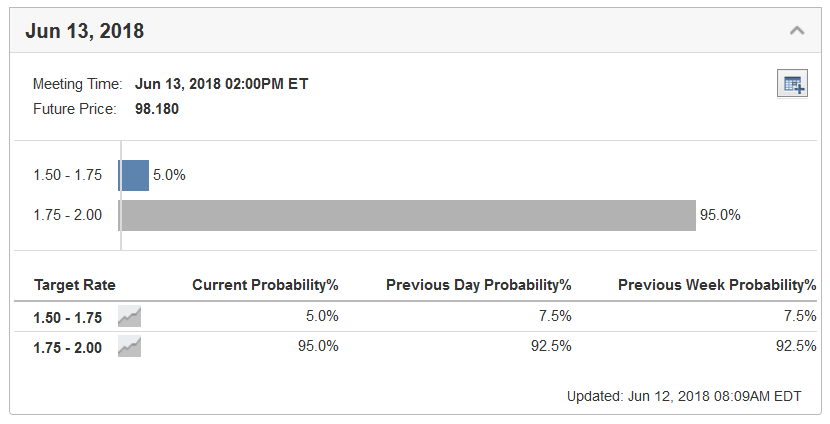Viewport: 830px width, 424px height.
Task: Click the Target Rate column header
Action: [x=75, y=285]
